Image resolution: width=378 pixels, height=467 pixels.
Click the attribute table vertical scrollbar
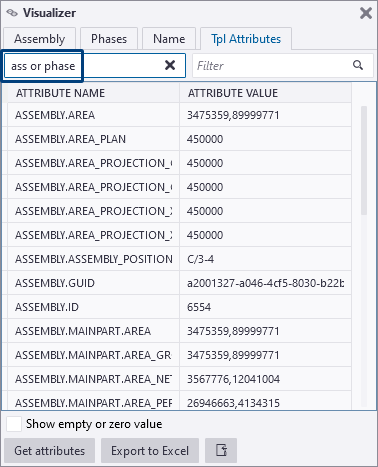(x=364, y=160)
